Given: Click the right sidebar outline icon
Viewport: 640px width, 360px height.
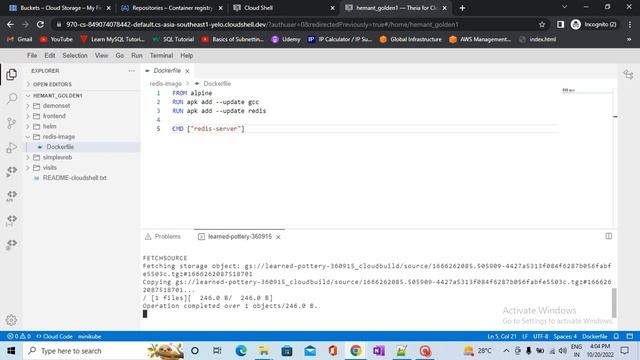Looking at the screenshot, I should 628,74.
